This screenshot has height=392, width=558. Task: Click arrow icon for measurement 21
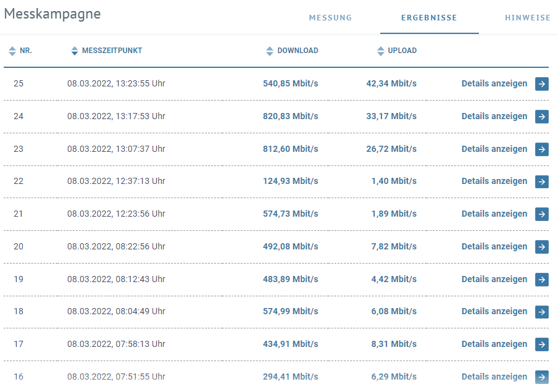[541, 214]
